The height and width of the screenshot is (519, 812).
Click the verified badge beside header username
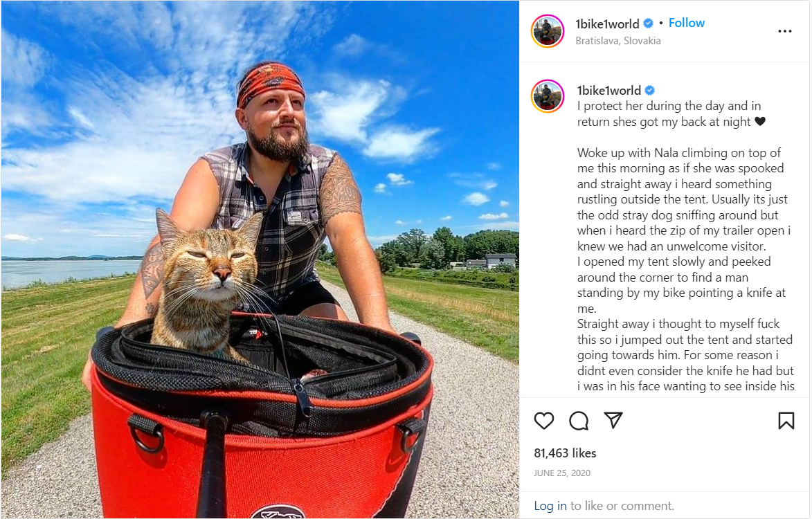(x=649, y=24)
